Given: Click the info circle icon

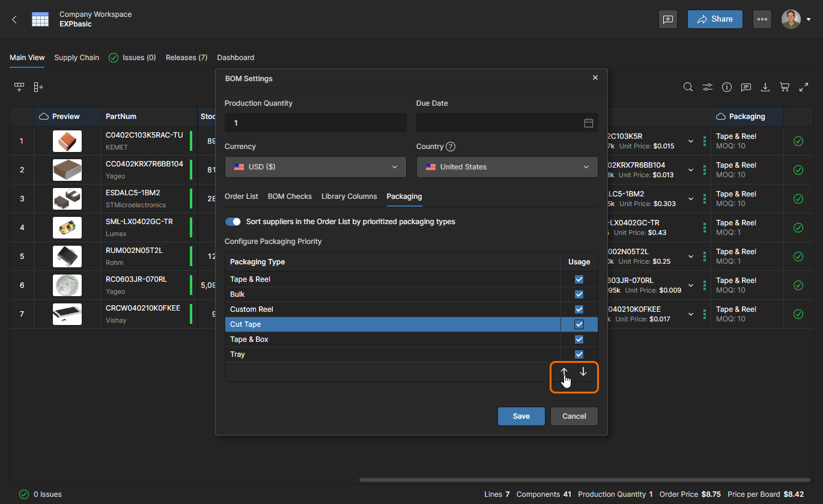Looking at the screenshot, I should tap(727, 87).
